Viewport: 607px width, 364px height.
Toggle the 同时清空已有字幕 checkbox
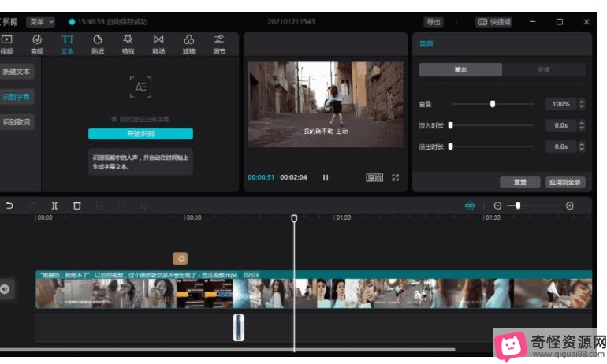coord(114,119)
